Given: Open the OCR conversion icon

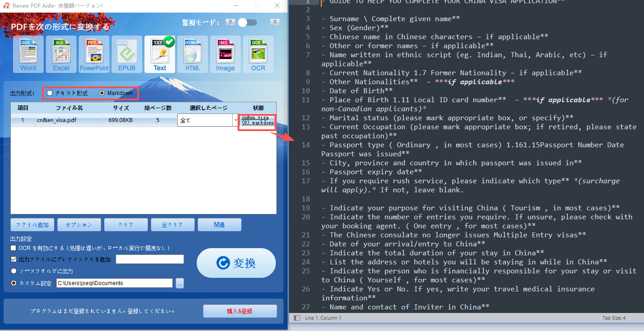Looking at the screenshot, I should point(258,54).
